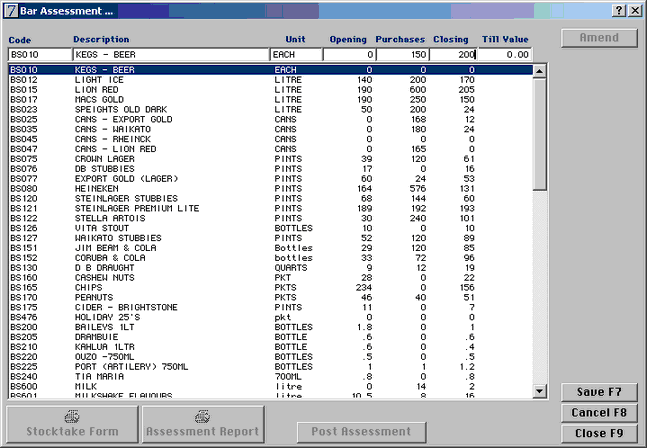The height and width of the screenshot is (448, 647).
Task: Select the BAILEYS 1LT row
Action: (271, 327)
